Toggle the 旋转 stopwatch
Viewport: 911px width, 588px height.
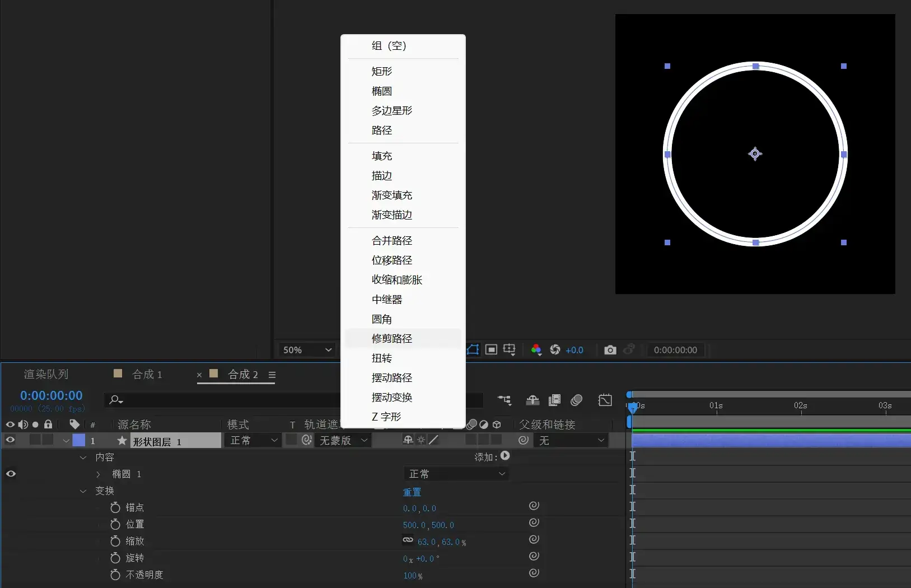click(x=115, y=558)
